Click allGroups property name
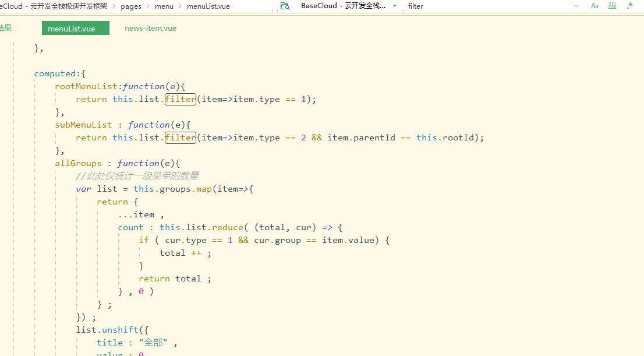Screen dimensions: 644x356 coord(78,163)
